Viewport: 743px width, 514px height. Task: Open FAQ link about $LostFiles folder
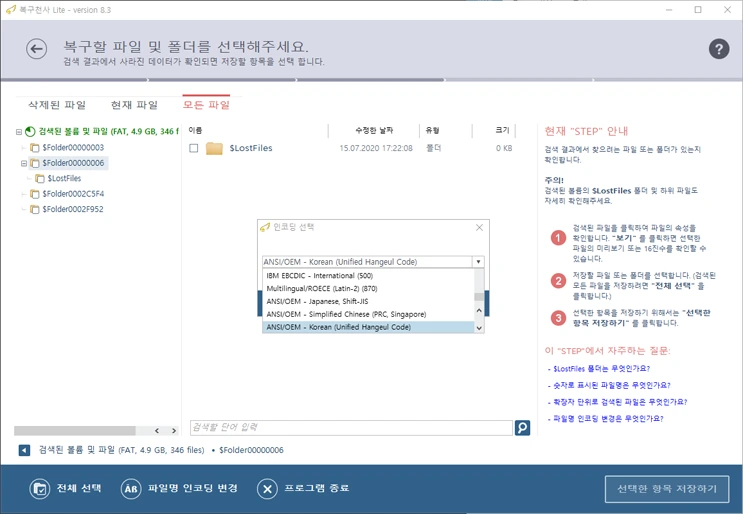coord(601,369)
